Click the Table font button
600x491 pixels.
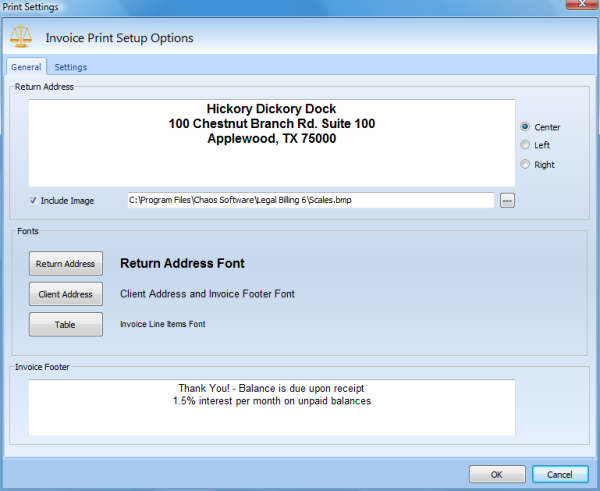[x=65, y=324]
